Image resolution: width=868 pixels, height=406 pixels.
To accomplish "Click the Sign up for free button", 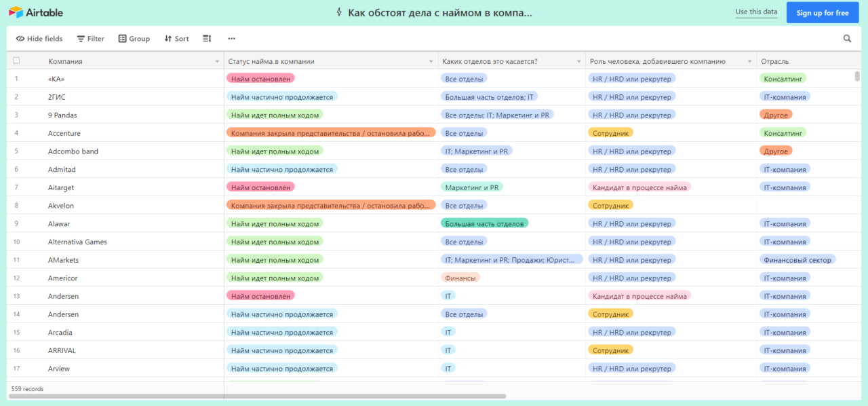I will tap(822, 13).
